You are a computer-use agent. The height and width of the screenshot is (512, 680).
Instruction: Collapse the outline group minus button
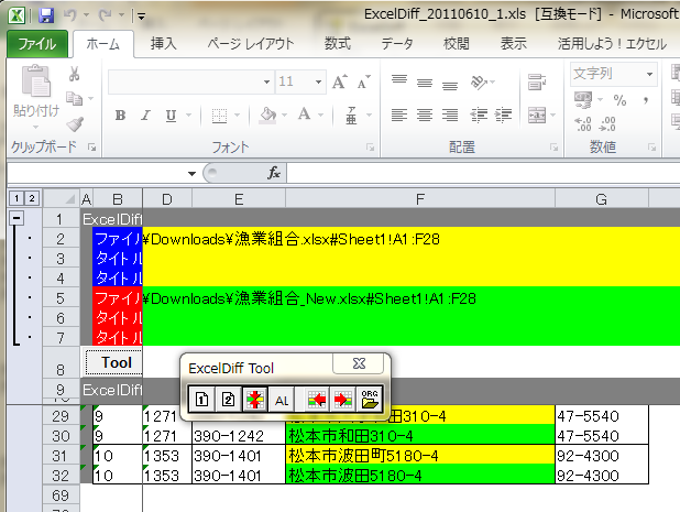pos(16,218)
